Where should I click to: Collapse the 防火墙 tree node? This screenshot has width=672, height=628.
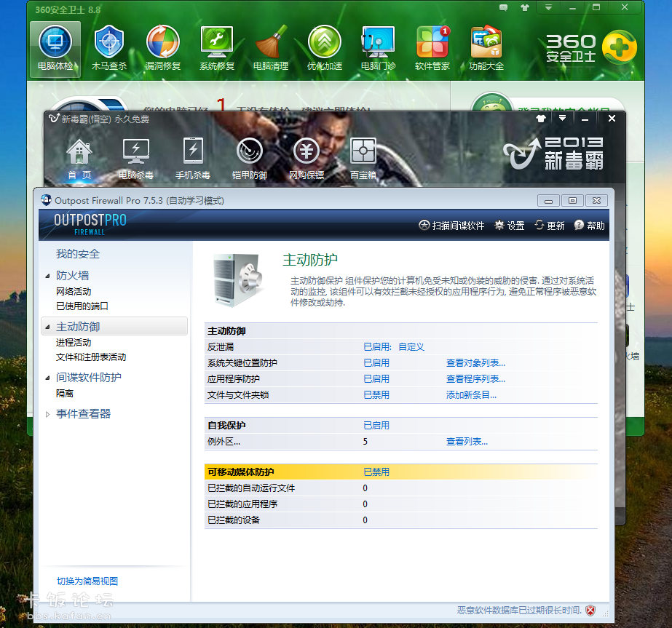pyautogui.click(x=47, y=277)
